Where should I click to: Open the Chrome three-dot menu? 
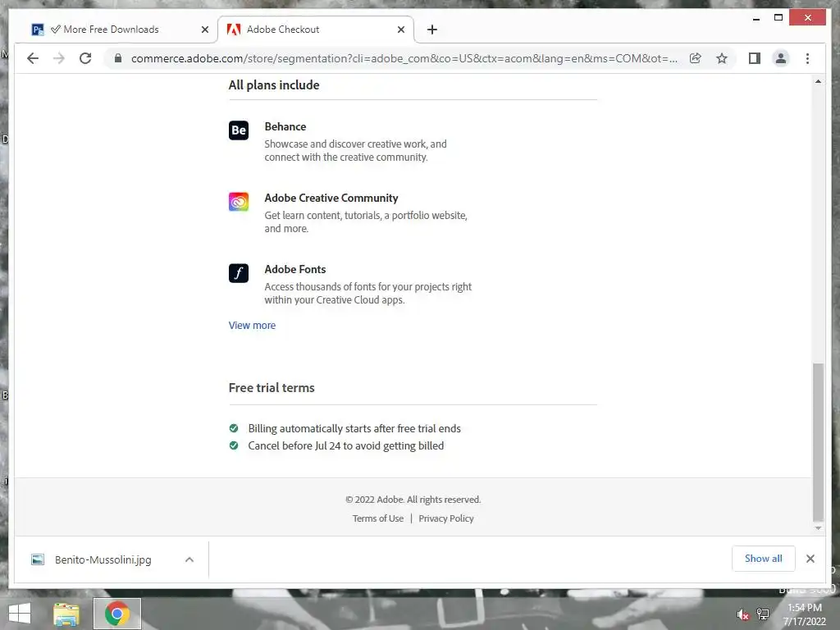(807, 58)
